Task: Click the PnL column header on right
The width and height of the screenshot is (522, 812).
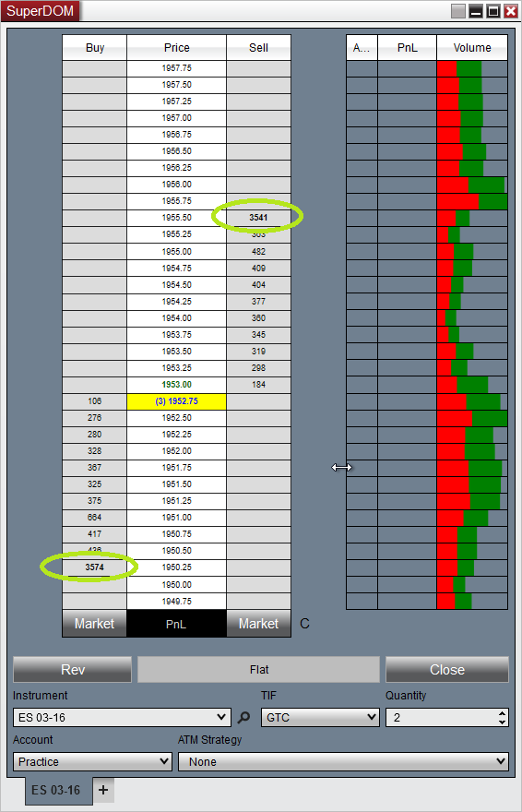Action: (407, 48)
